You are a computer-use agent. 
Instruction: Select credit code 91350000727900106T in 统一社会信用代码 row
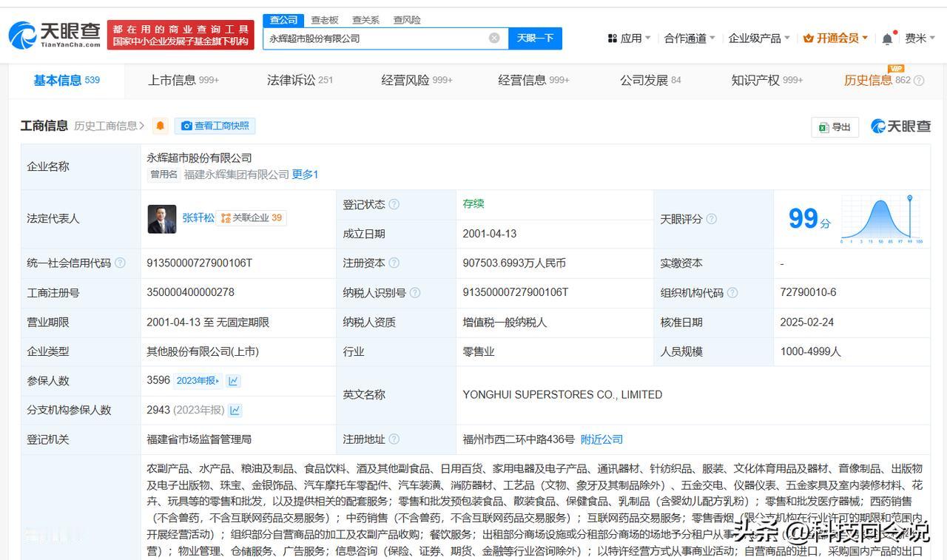(199, 263)
